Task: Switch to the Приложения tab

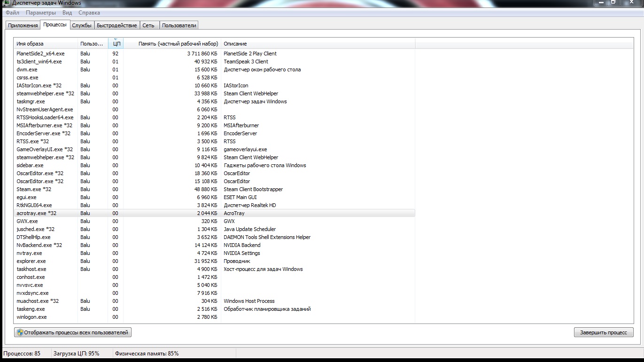Action: tap(23, 25)
